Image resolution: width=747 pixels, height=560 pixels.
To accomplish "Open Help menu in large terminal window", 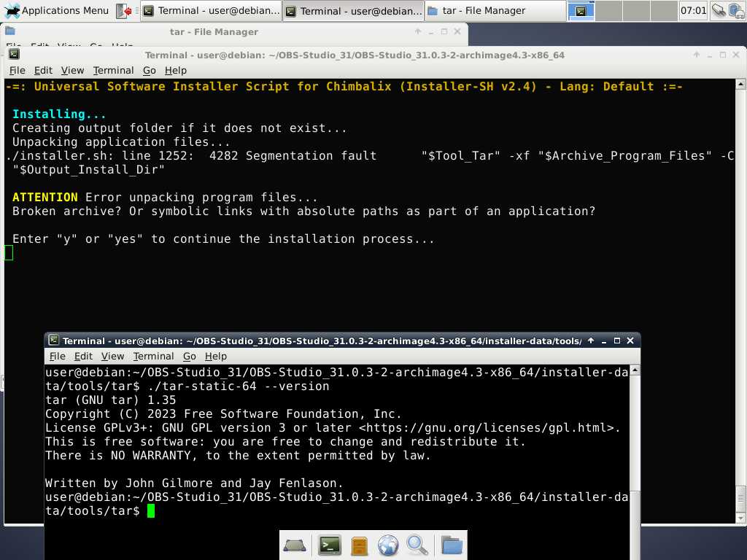I will (x=176, y=71).
